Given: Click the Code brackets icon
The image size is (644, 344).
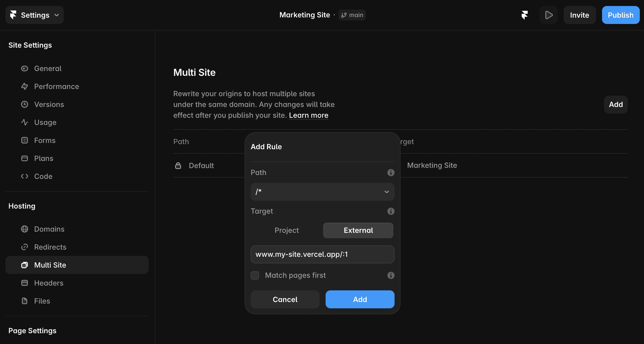Looking at the screenshot, I should 25,176.
